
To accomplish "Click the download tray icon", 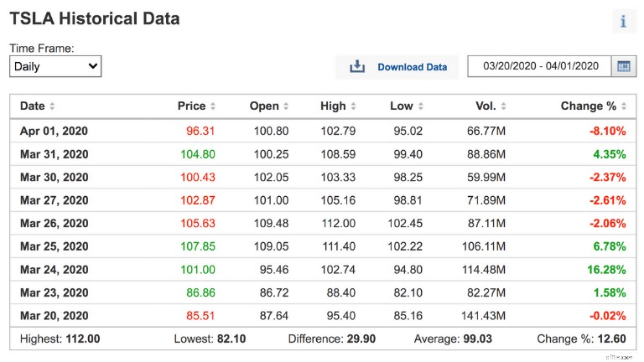I will [357, 66].
